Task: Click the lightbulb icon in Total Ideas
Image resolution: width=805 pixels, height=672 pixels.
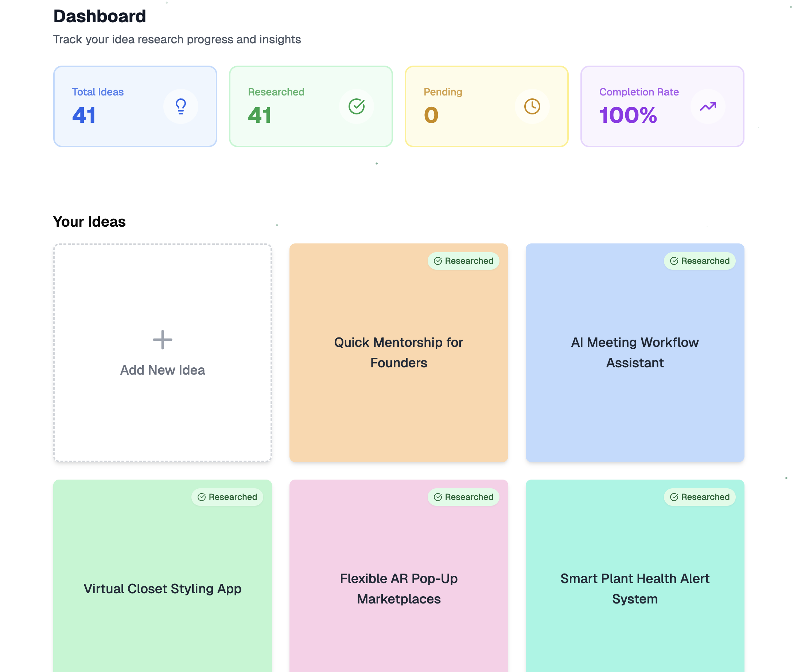Action: pyautogui.click(x=180, y=106)
